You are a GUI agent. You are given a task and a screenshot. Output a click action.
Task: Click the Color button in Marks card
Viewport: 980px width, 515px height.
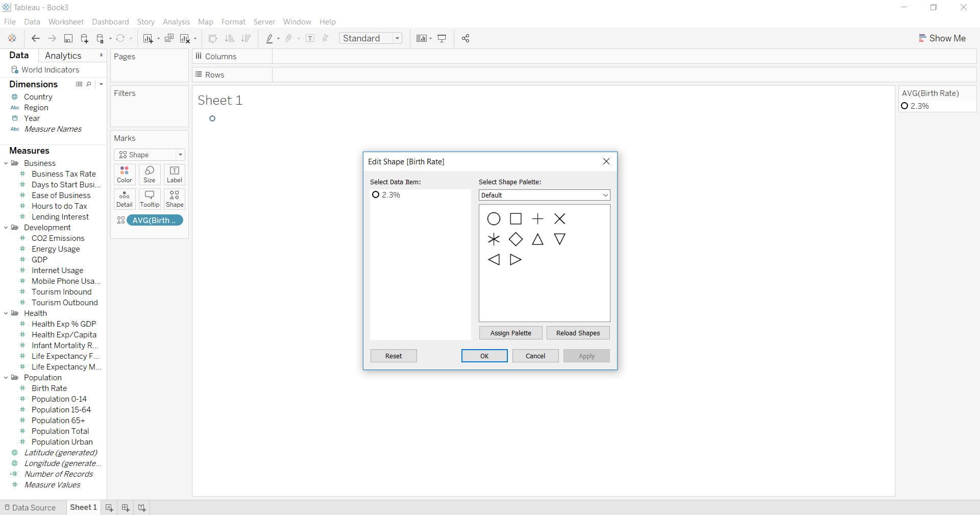125,175
